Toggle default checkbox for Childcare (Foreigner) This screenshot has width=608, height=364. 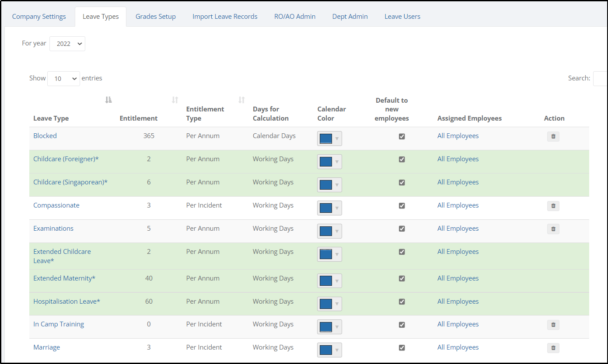click(x=402, y=159)
